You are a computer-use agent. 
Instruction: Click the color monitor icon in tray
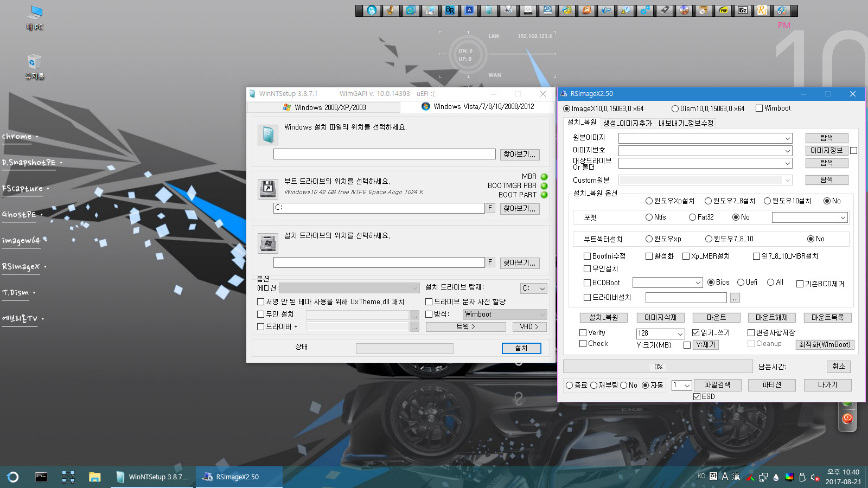789,477
